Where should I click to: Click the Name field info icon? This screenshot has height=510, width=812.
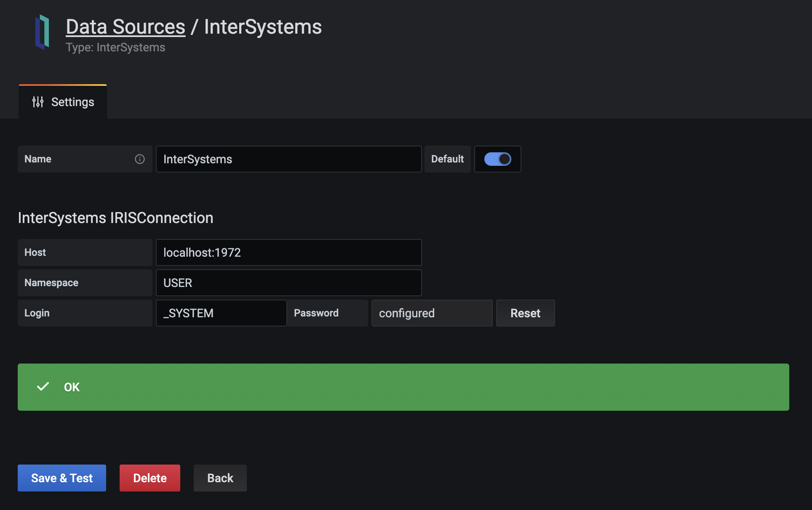click(x=140, y=159)
